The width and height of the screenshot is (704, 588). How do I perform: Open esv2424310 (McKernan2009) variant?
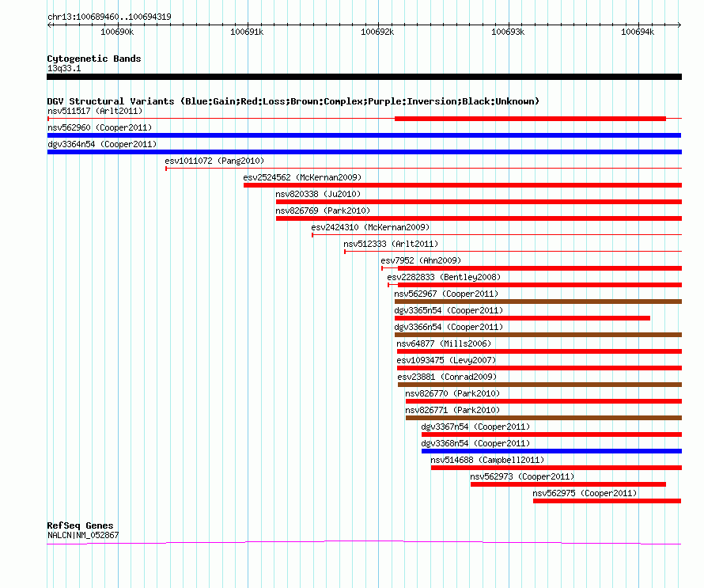pos(370,227)
